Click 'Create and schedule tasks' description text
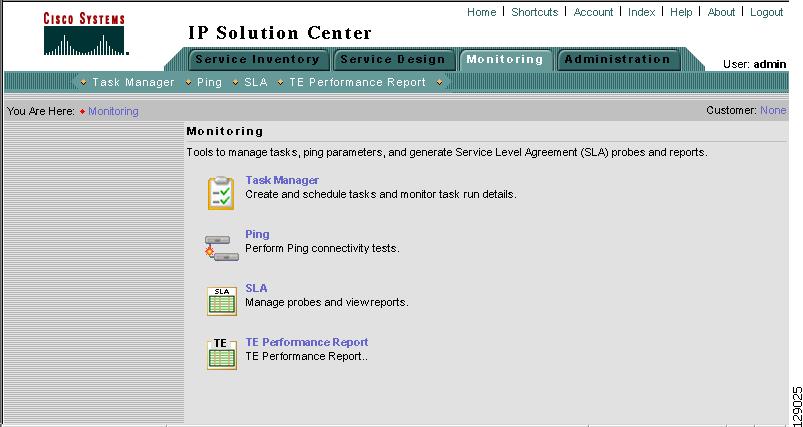The image size is (803, 427). (x=381, y=195)
